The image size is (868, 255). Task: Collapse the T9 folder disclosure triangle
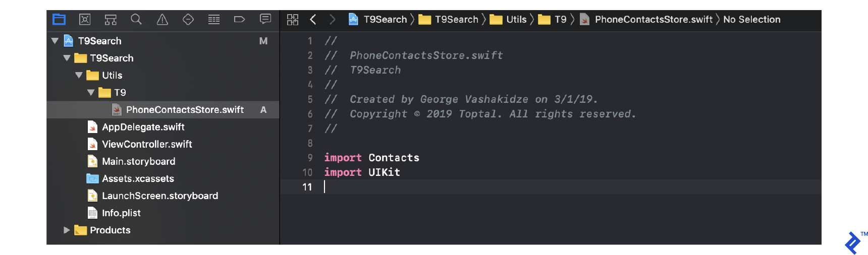(x=91, y=92)
